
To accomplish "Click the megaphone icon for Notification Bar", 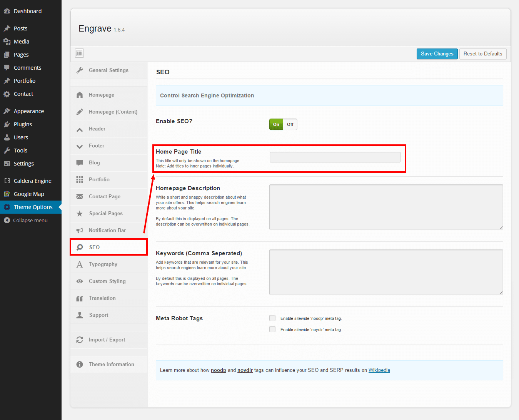I will 80,231.
